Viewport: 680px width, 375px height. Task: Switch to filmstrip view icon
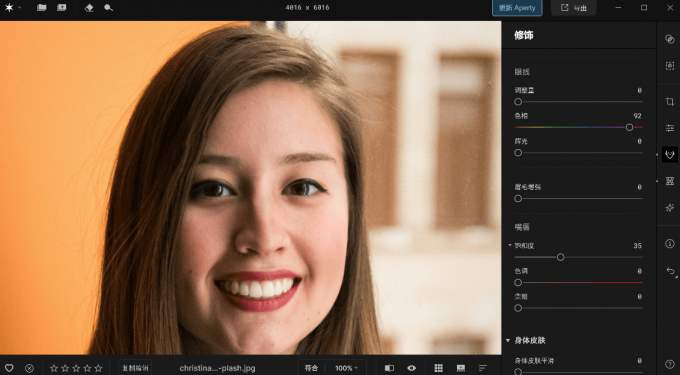[461, 368]
